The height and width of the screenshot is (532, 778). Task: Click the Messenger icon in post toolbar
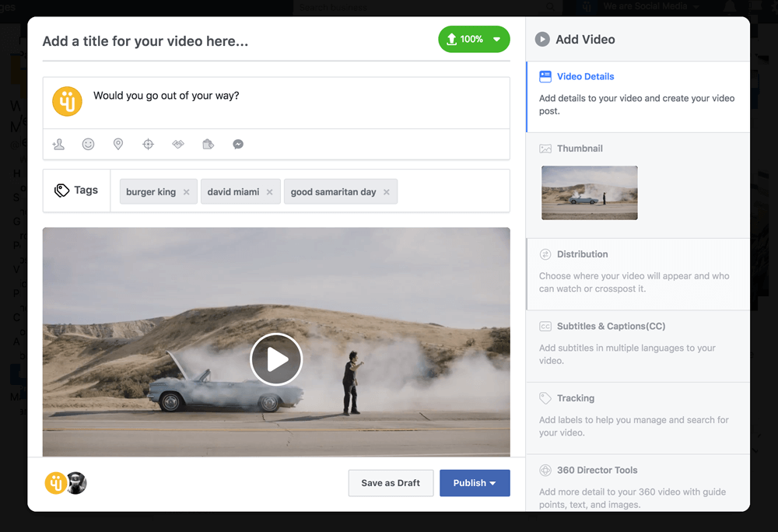[238, 144]
